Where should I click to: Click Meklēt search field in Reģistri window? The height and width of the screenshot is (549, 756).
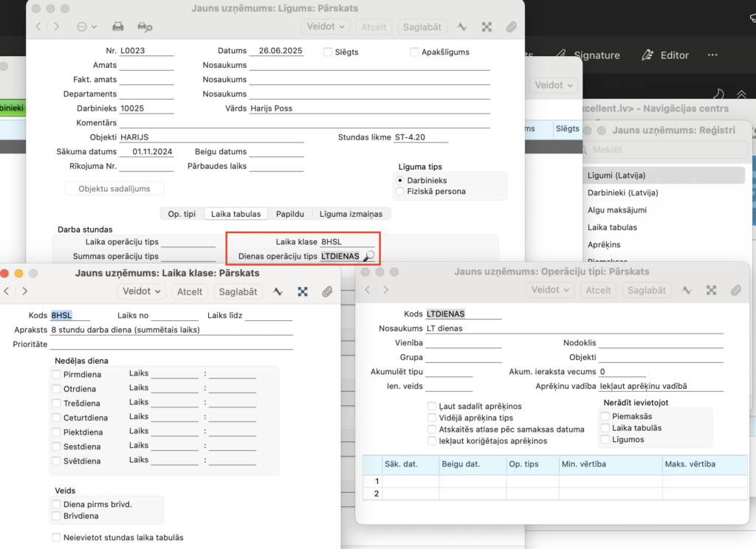pyautogui.click(x=665, y=150)
